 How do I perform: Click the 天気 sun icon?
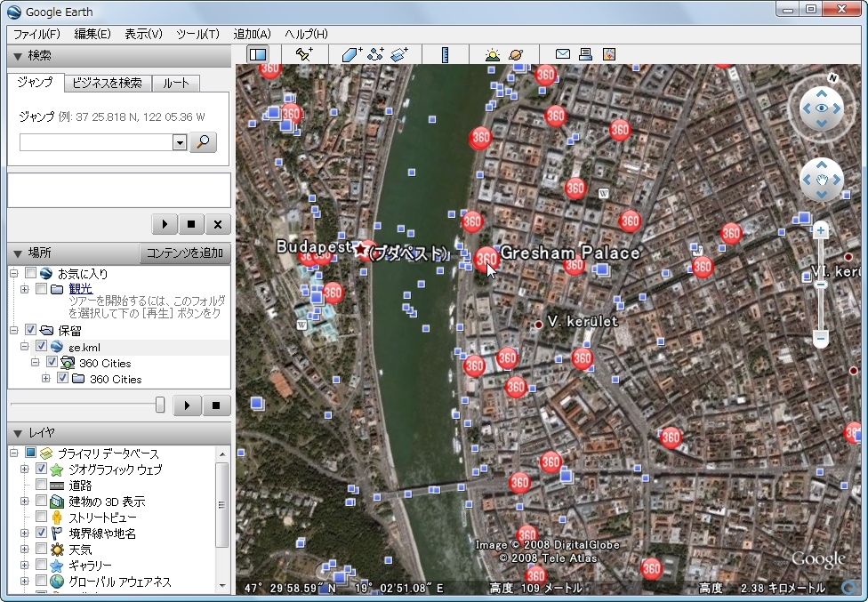pyautogui.click(x=56, y=550)
